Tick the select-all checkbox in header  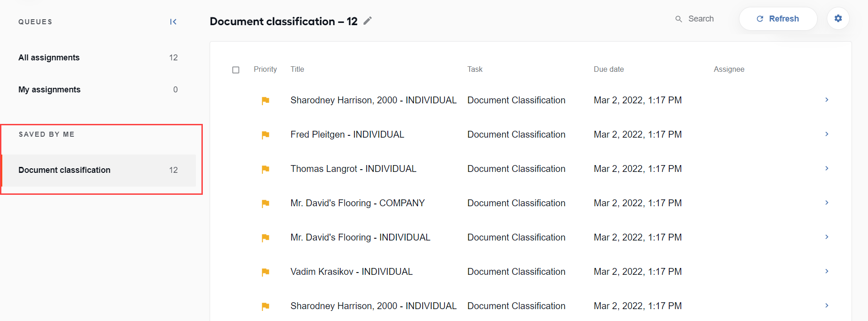236,70
